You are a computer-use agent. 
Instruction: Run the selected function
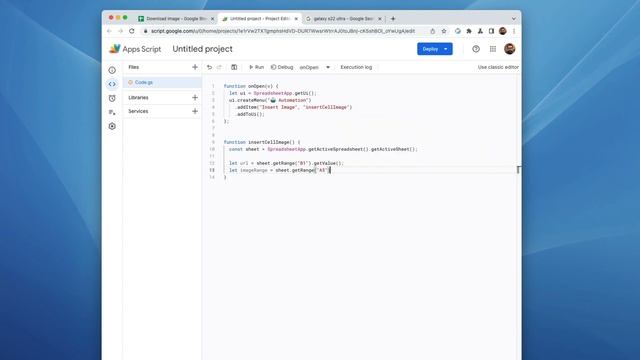256,67
